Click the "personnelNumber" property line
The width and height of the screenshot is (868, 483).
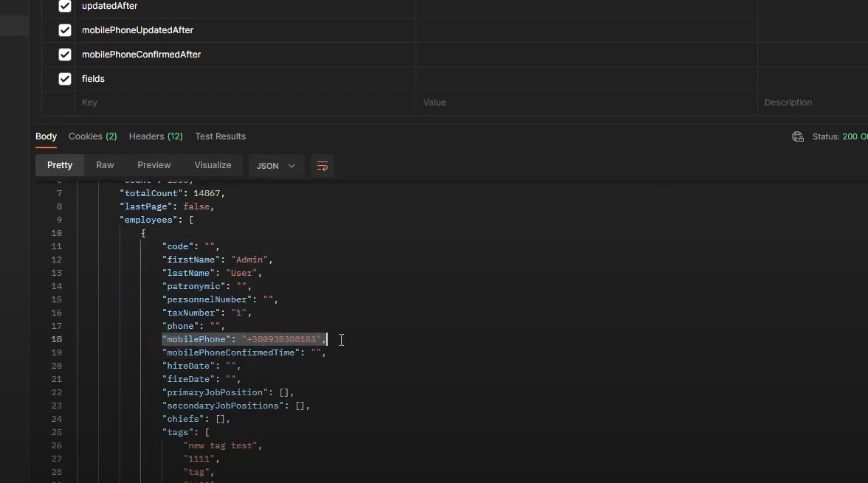tap(220, 300)
